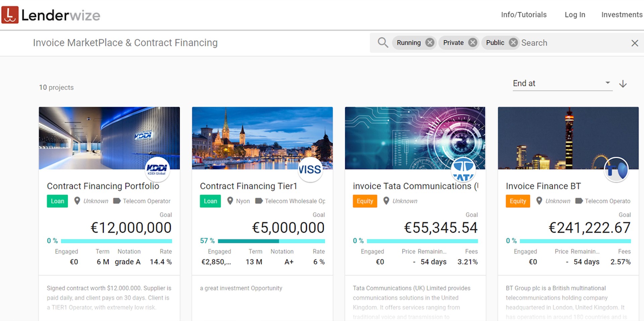Click tag icon on Invoice Finance BT
Viewport: 644px width, 321px height.
coord(579,201)
